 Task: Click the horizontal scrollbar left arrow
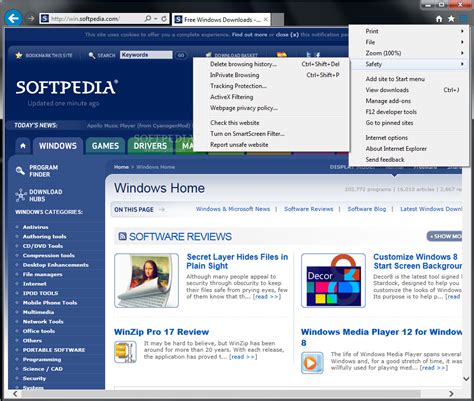[15, 394]
